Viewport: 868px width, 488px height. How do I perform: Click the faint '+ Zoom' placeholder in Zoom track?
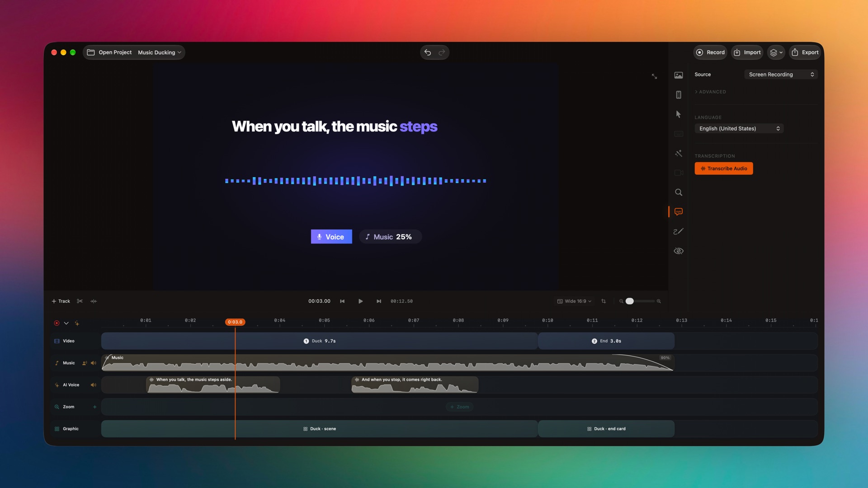460,407
